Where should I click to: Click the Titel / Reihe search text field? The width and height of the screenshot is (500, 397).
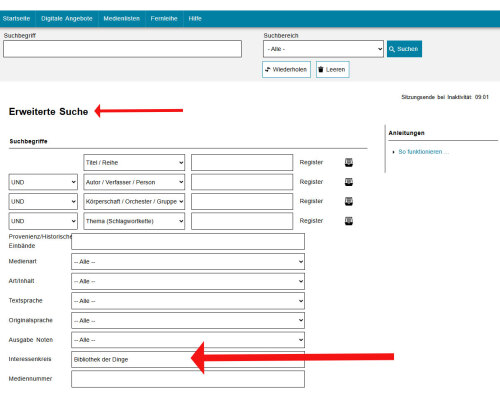click(242, 163)
